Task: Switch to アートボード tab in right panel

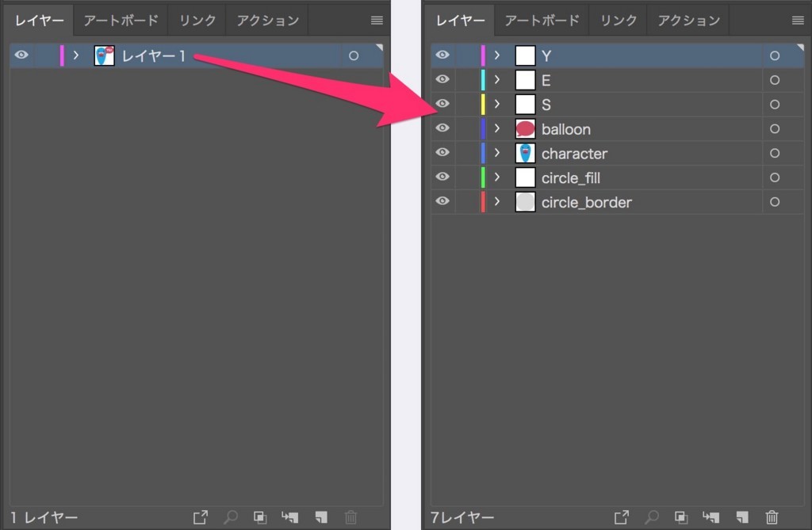Action: tap(542, 21)
